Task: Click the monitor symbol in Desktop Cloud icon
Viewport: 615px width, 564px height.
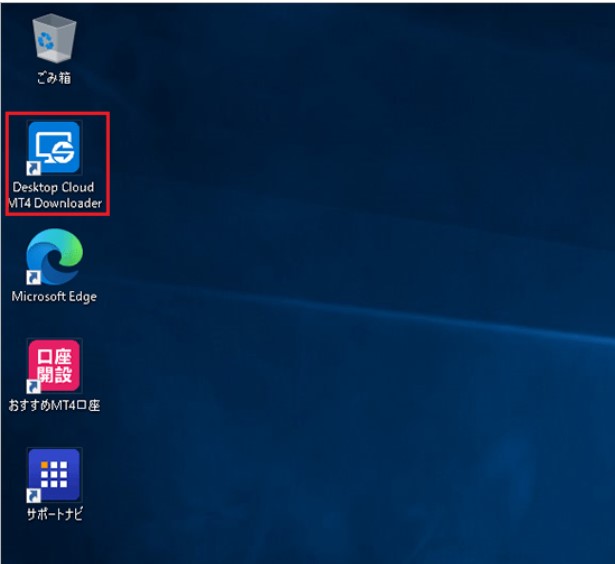Action: (x=50, y=146)
